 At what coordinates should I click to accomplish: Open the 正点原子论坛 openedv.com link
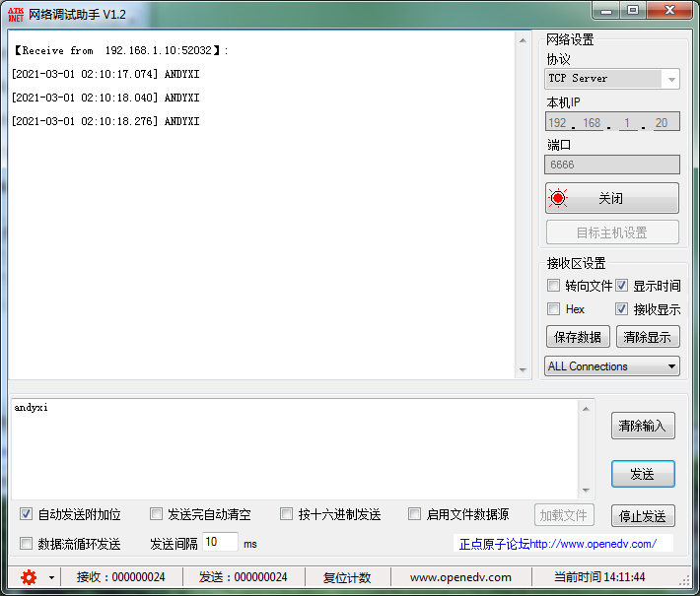point(558,544)
